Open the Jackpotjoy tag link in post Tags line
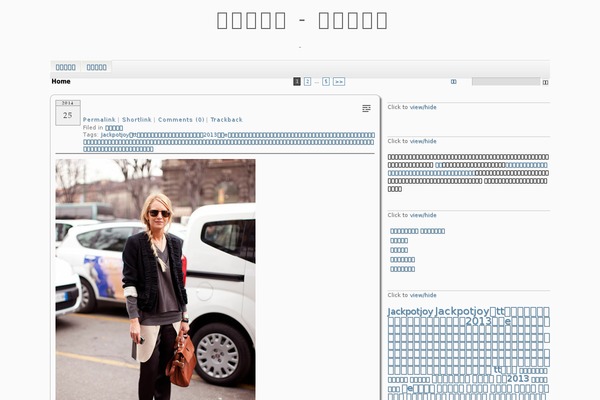600x400 pixels. (x=114, y=135)
